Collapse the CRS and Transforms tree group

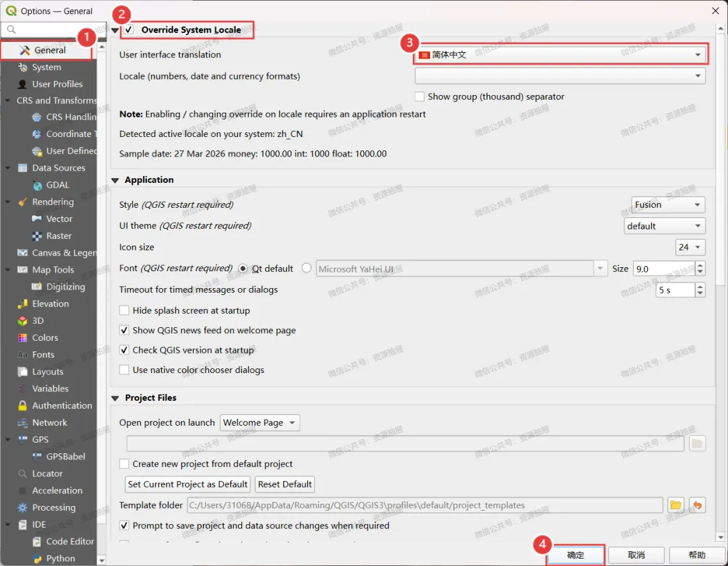[7, 101]
